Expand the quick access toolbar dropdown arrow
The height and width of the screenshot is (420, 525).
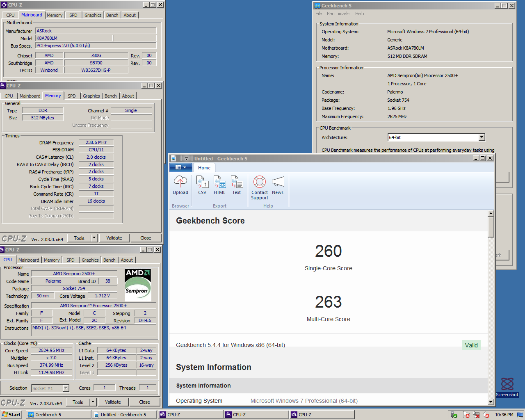[186, 158]
